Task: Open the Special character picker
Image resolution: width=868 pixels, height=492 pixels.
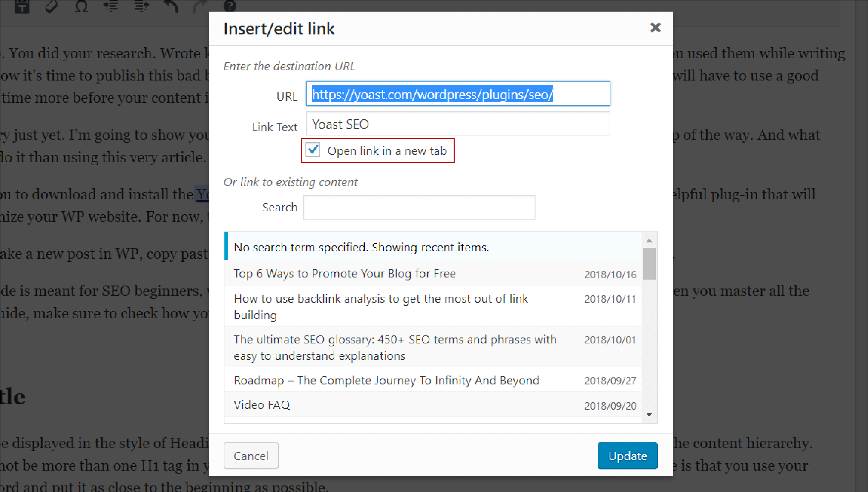Action: point(81,7)
